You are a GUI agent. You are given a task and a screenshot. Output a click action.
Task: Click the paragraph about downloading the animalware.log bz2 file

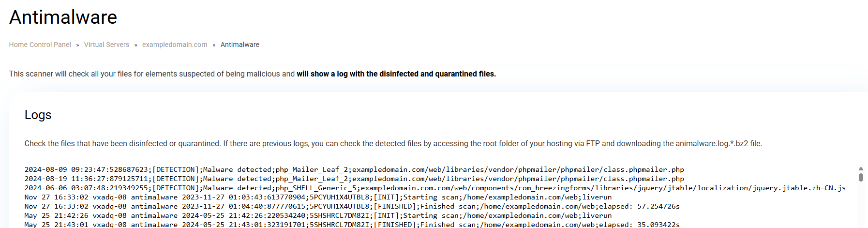393,144
